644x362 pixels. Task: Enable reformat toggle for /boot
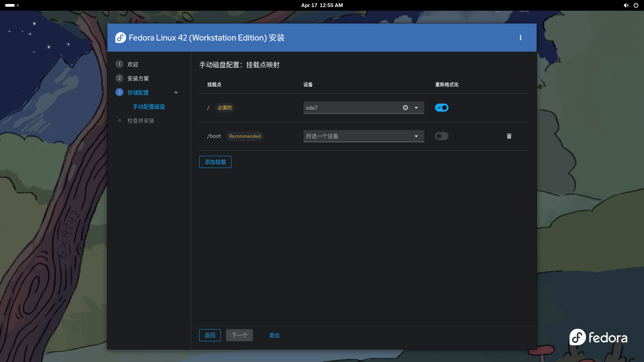pyautogui.click(x=441, y=136)
